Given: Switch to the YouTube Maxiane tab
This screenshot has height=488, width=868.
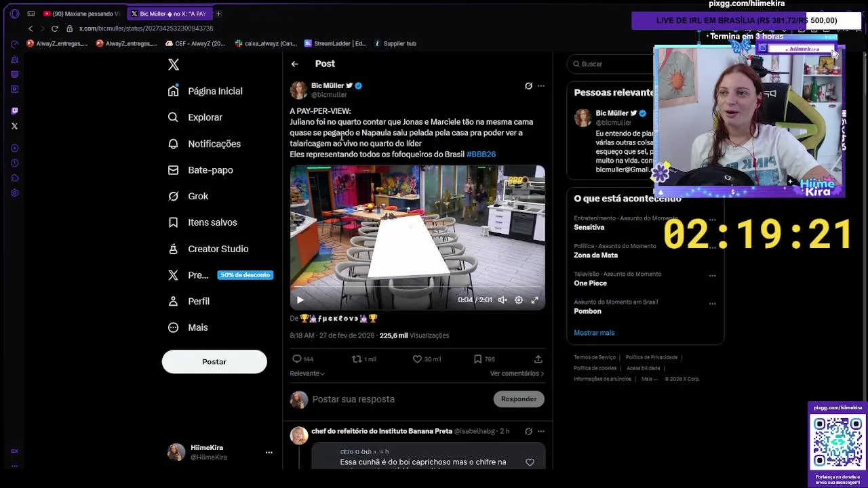Looking at the screenshot, I should (x=82, y=14).
